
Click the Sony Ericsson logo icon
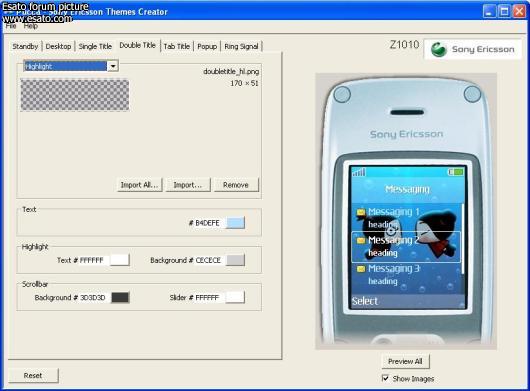click(439, 50)
